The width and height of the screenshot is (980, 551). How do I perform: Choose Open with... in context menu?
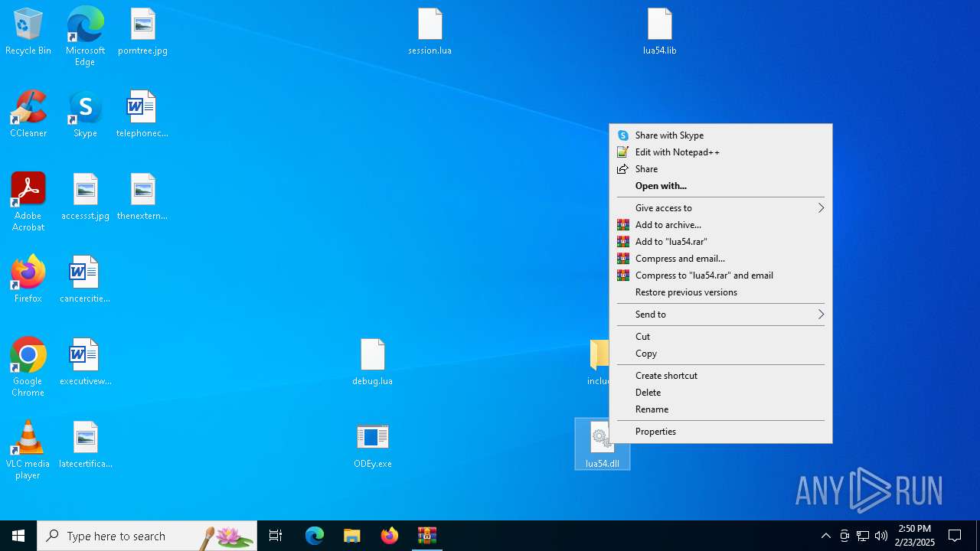(720, 186)
